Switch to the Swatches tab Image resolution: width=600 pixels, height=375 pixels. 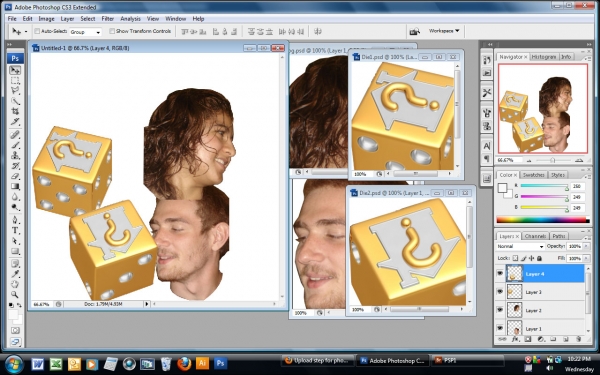pos(533,175)
